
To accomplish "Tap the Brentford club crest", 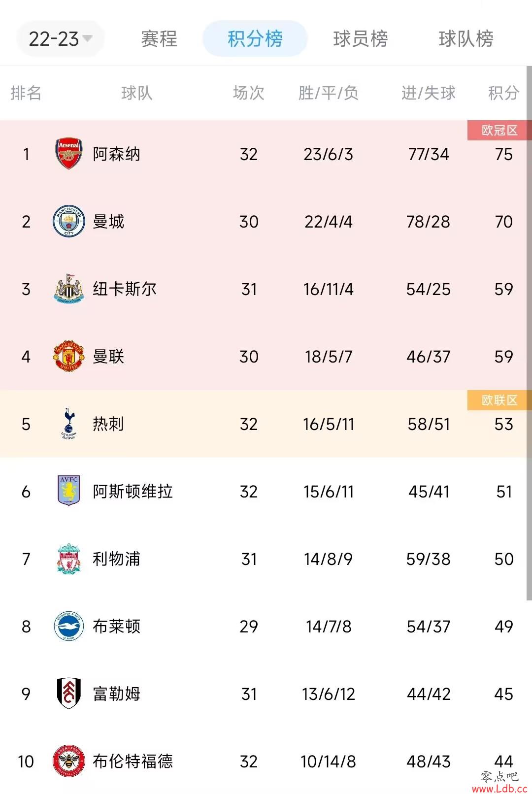I will point(68,761).
